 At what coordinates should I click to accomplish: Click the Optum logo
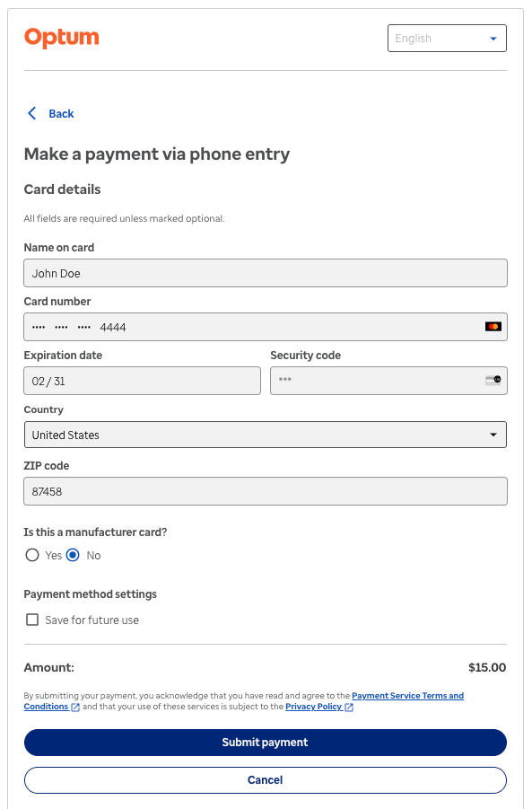click(x=61, y=38)
